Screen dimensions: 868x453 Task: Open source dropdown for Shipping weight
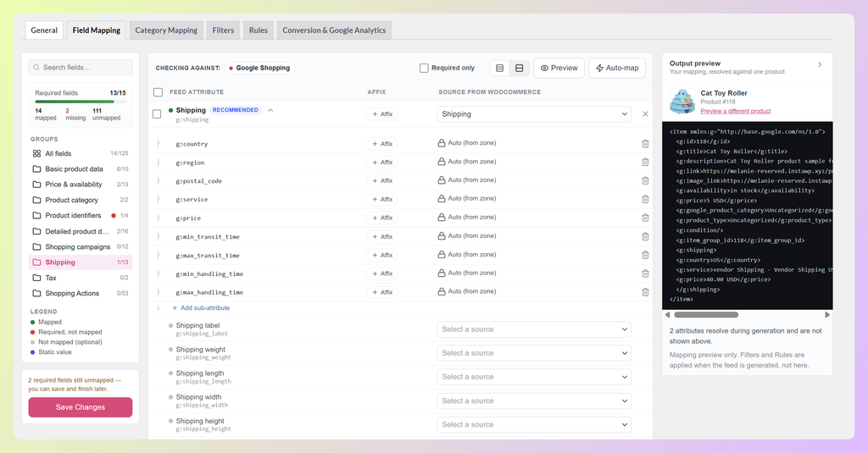(534, 353)
